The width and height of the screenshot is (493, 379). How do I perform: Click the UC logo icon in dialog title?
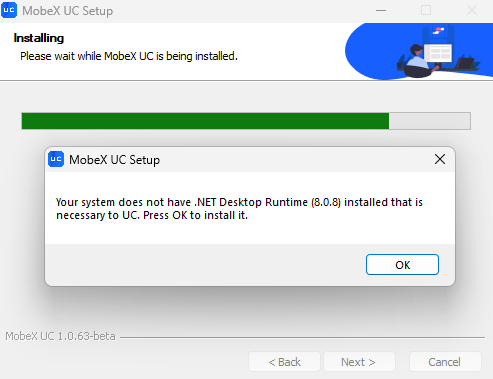[x=56, y=159]
